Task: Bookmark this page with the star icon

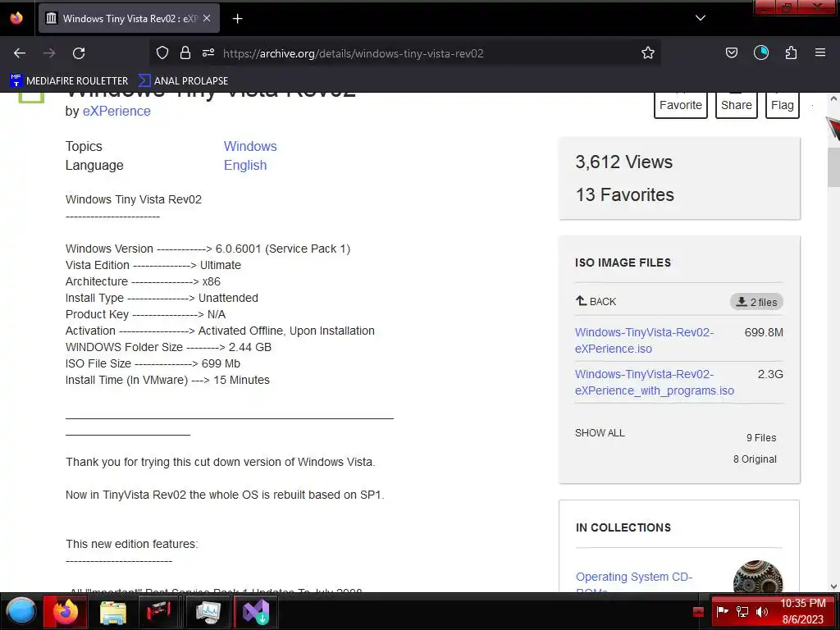Action: [x=648, y=53]
